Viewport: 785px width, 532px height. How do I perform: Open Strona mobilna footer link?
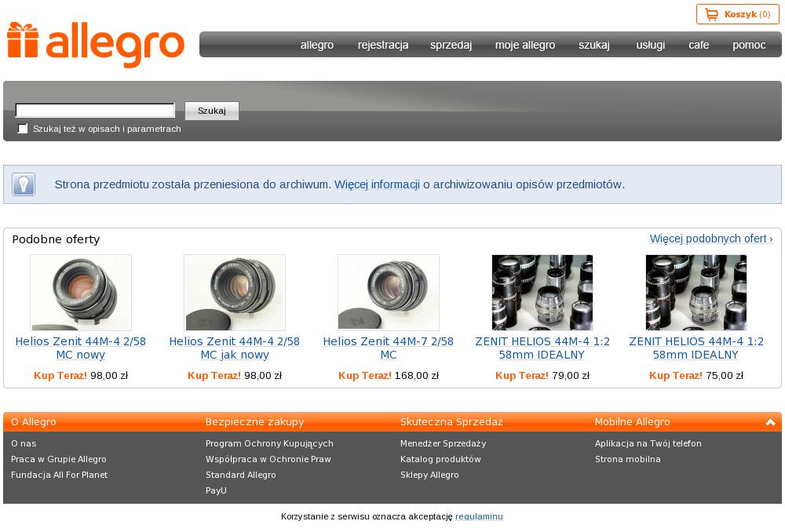628,459
